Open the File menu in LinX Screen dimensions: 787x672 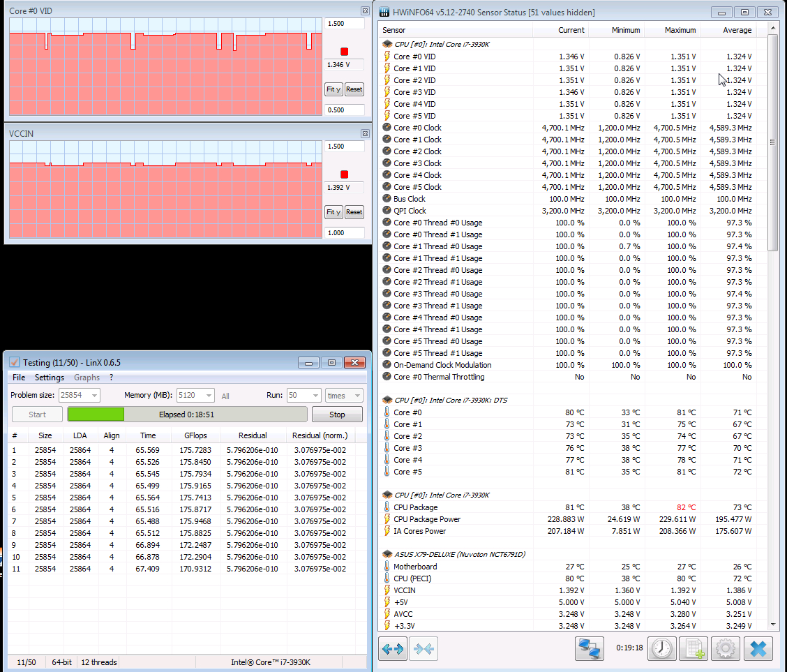click(x=19, y=378)
